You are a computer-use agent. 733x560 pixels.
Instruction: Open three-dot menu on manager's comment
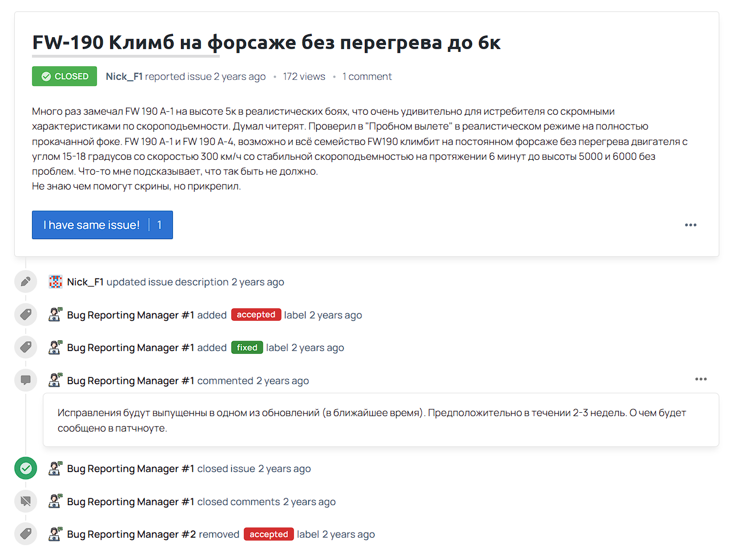click(x=701, y=379)
